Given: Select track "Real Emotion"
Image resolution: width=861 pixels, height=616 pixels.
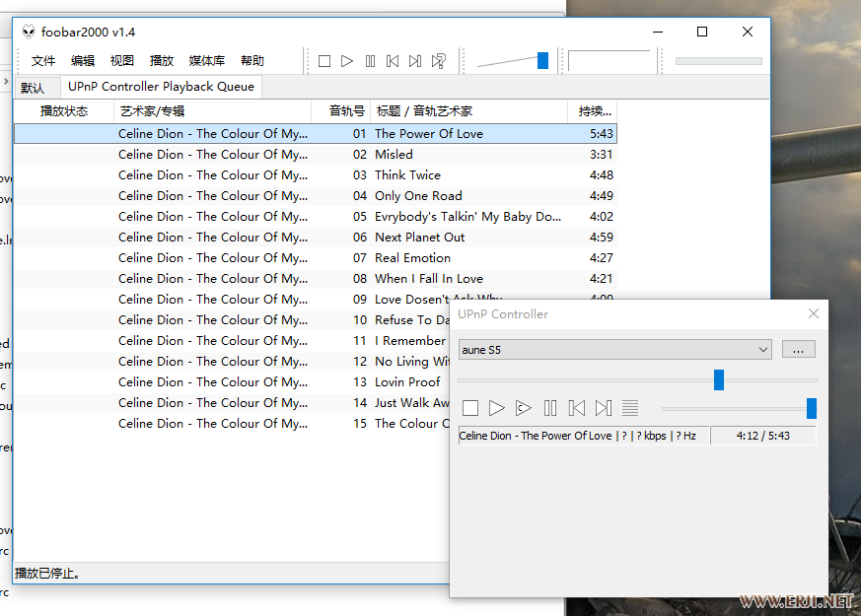Looking at the screenshot, I should click(x=316, y=258).
